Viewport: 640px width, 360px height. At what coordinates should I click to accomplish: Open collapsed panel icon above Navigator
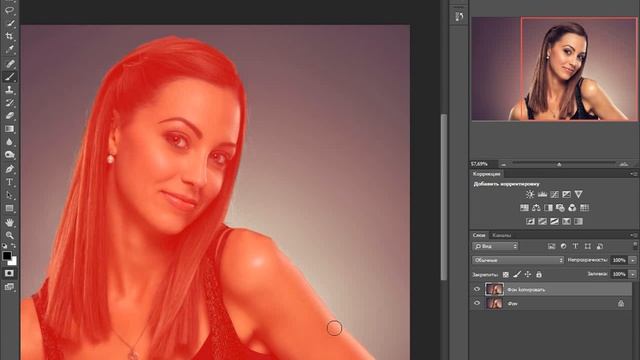(x=459, y=16)
